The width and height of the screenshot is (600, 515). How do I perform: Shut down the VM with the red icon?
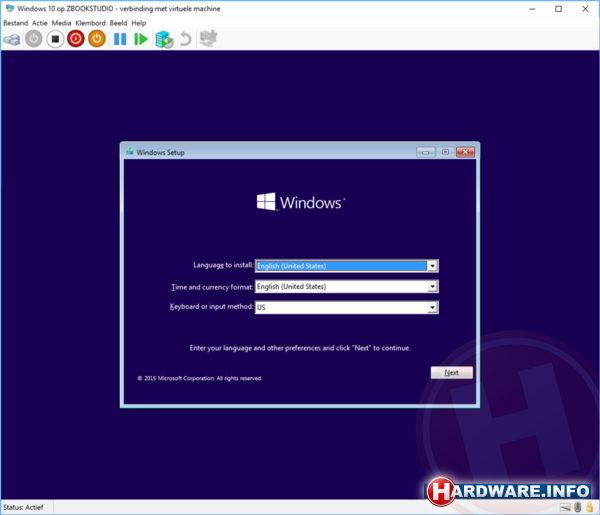point(76,39)
